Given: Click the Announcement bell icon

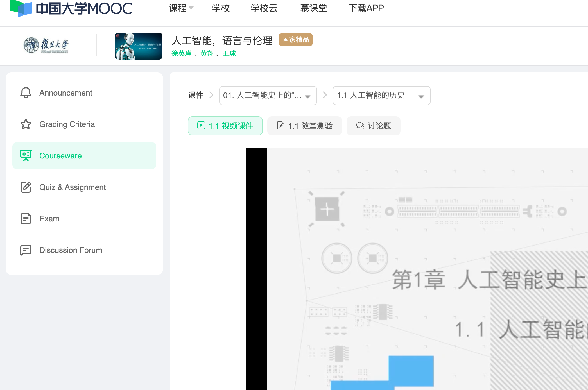Looking at the screenshot, I should 26,93.
